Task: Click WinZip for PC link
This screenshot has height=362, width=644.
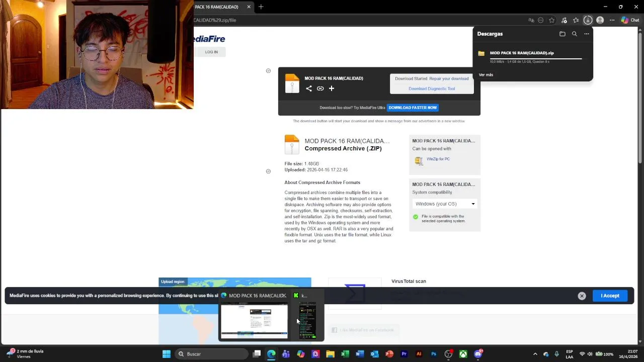Action: point(438,159)
